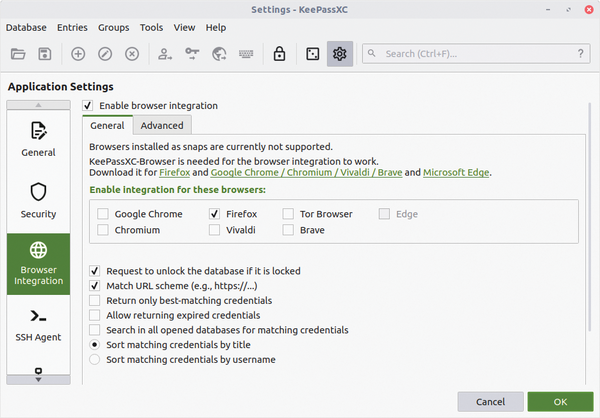
Task: Copy username icon in toolbar
Action: (x=165, y=54)
